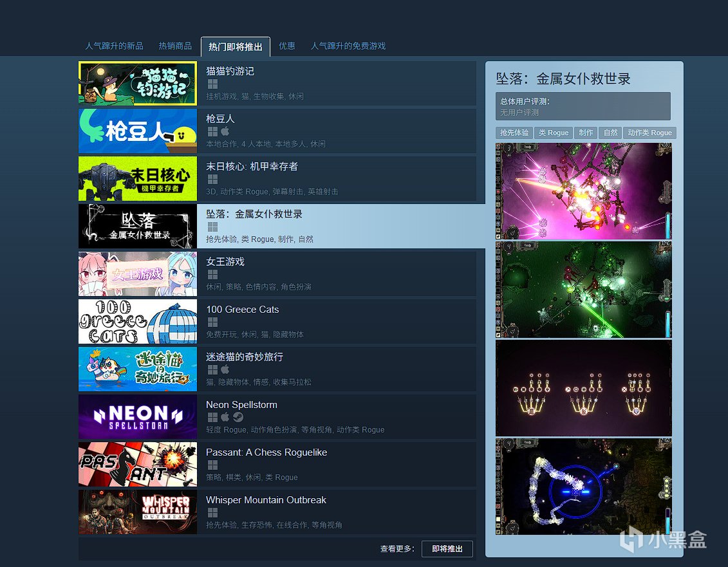Select the 类 Rogue tag in preview panel
This screenshot has width=728, height=567.
554,133
